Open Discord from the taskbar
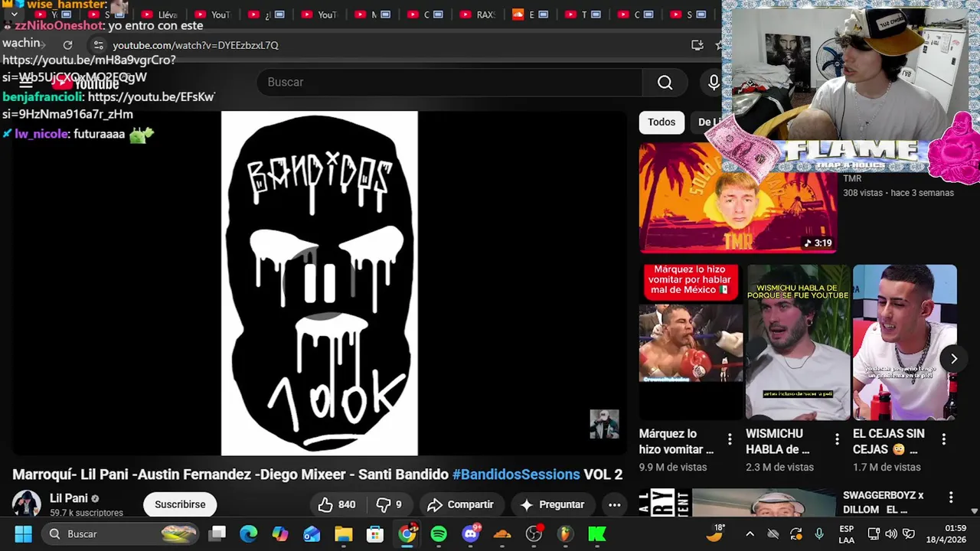 [x=471, y=534]
